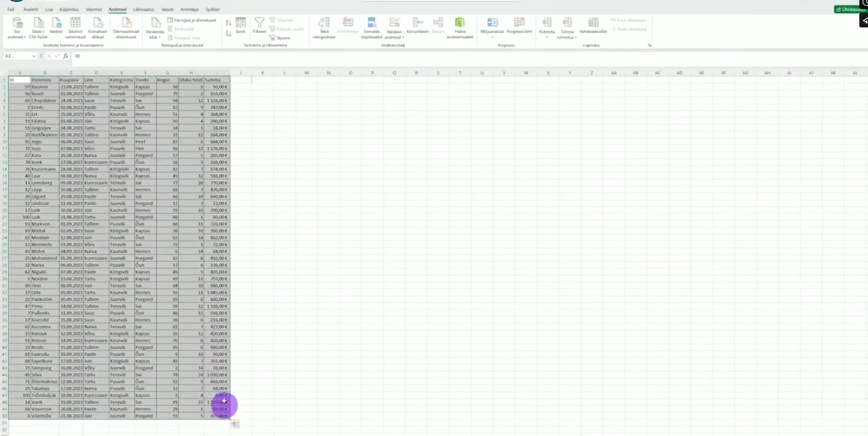
Task: Sort ascending with the A-Z icon
Action: tap(228, 22)
